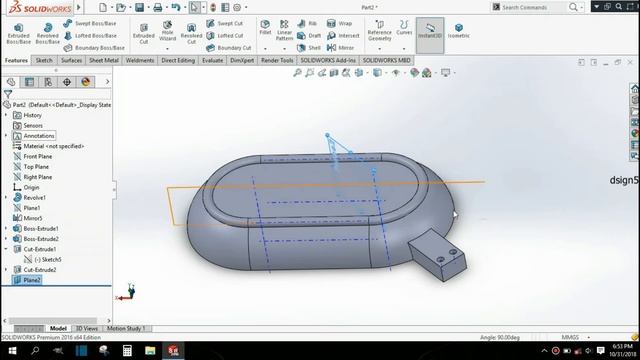
Task: Click the Undo toolbar icon
Action: pyautogui.click(x=176, y=7)
